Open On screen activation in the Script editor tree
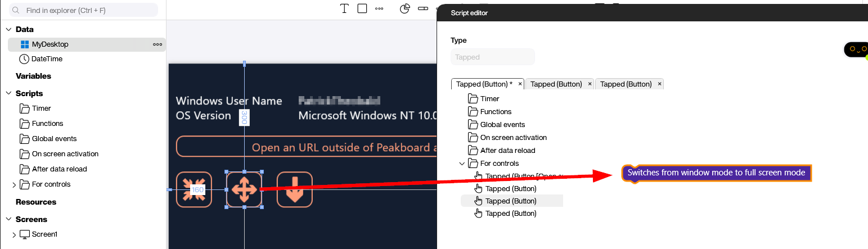The width and height of the screenshot is (868, 249). tap(514, 138)
